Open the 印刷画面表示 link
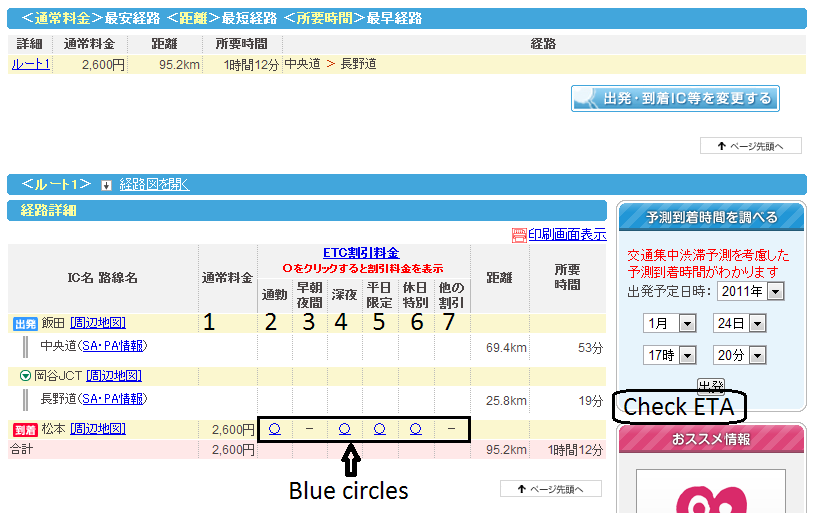 click(x=567, y=235)
